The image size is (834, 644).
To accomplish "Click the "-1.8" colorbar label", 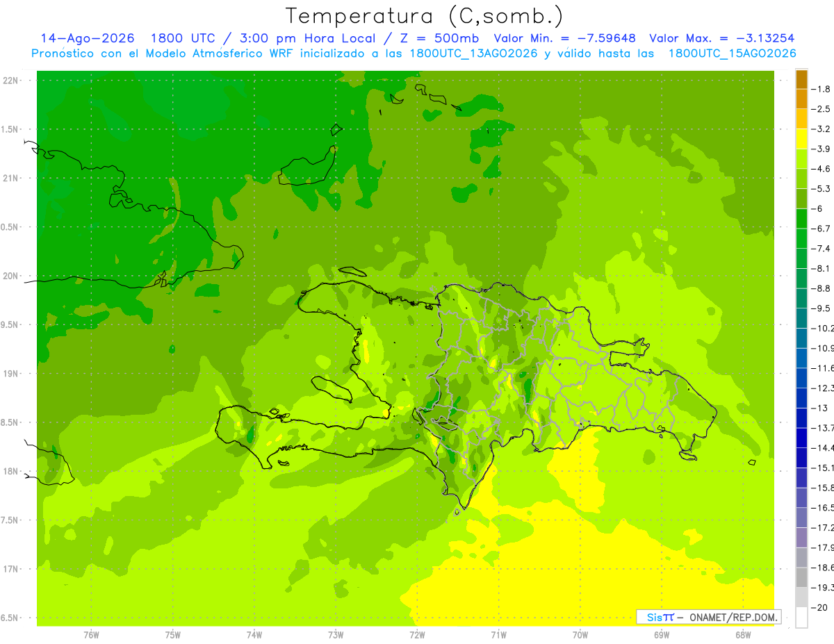I will pos(821,89).
